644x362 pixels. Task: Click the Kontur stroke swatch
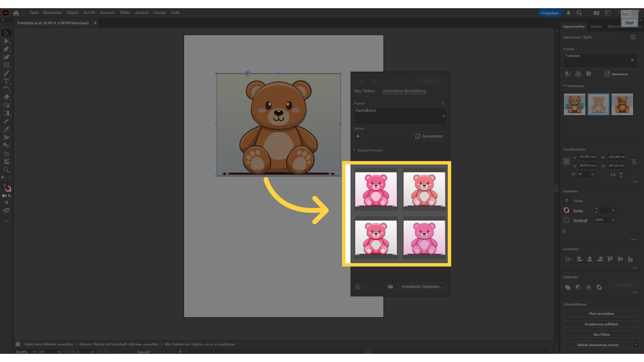[567, 210]
